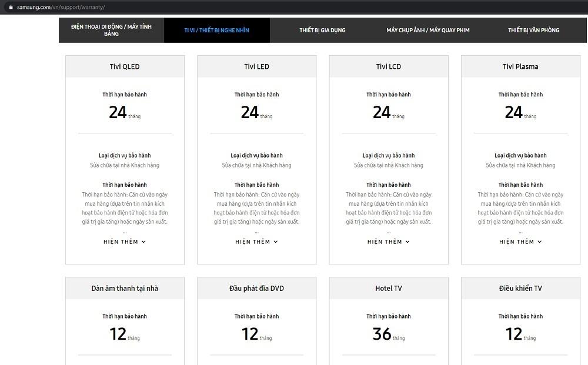Click the Tivi QLED card header

click(x=125, y=66)
